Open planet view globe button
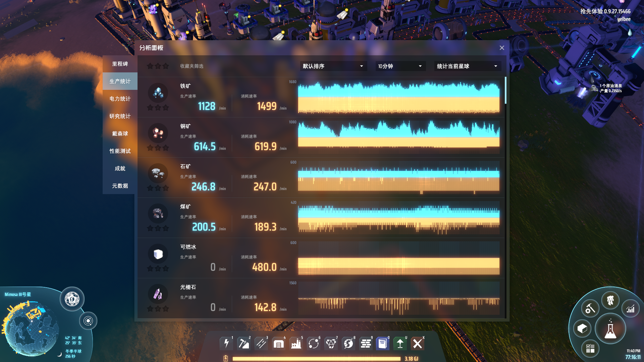The width and height of the screenshot is (644, 362). pos(72,299)
